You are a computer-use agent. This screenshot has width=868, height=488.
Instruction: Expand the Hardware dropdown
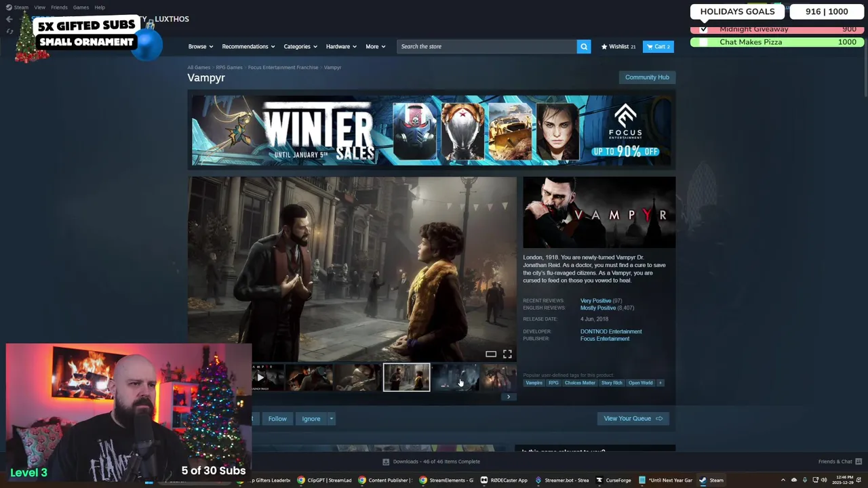341,47
